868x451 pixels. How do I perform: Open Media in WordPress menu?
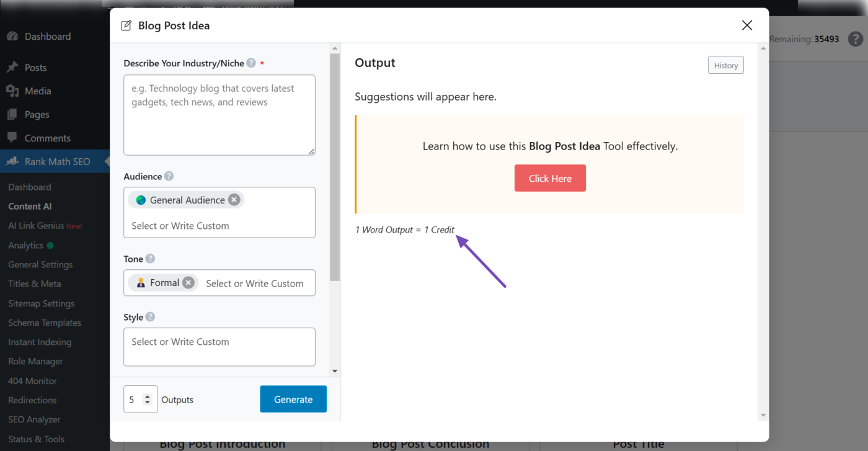(x=38, y=91)
